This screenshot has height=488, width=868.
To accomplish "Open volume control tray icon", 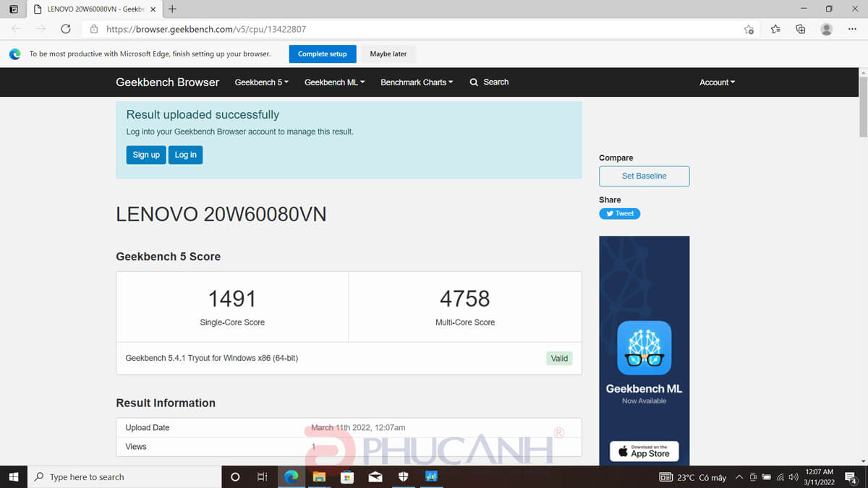I will pyautogui.click(x=793, y=477).
